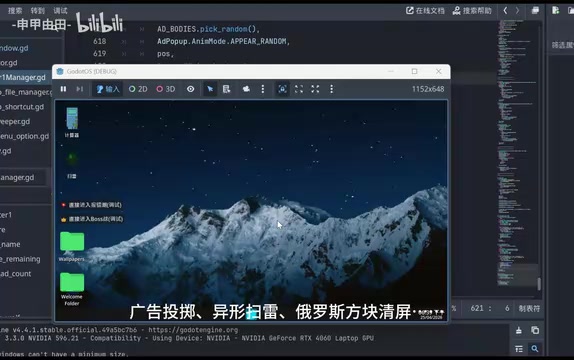
Task: Switch selection mode to 2D
Action: click(x=138, y=89)
